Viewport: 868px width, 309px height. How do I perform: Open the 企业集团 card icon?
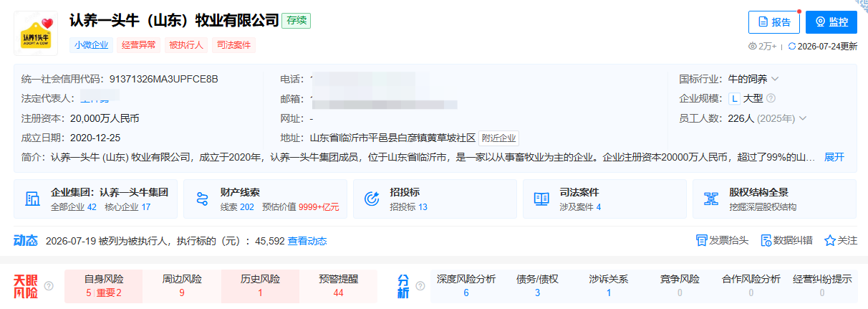pos(32,199)
